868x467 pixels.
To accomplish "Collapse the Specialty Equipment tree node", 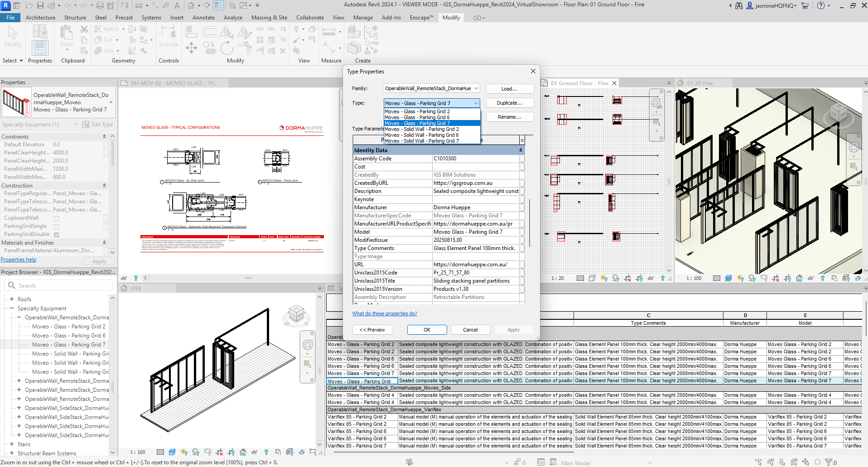I will coord(12,308).
